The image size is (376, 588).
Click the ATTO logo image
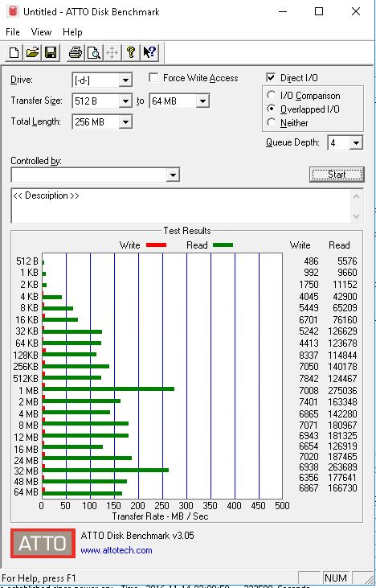pos(43,544)
